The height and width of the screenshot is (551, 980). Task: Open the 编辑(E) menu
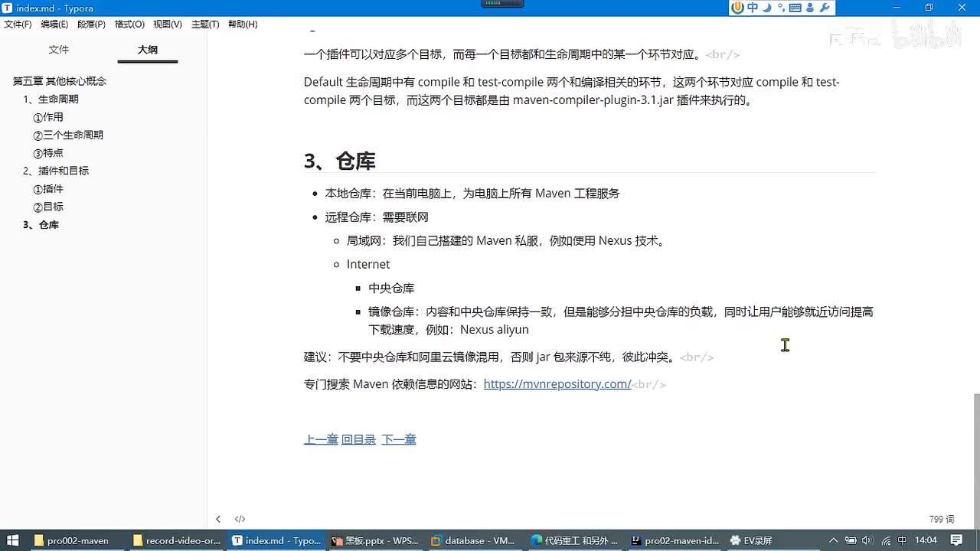(x=54, y=24)
